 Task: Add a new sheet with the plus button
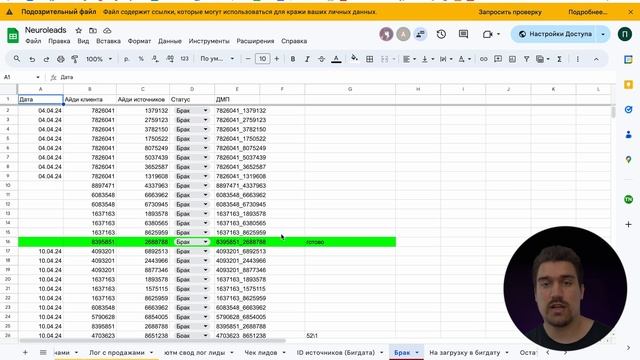point(25,352)
